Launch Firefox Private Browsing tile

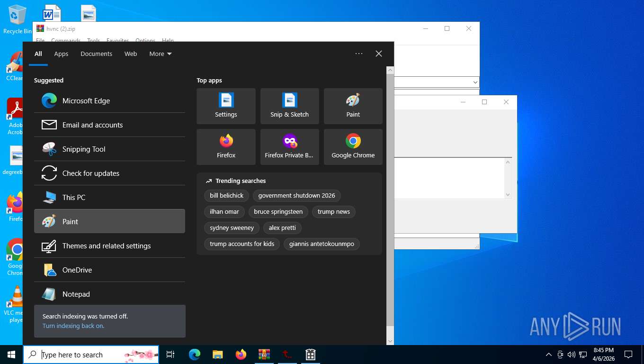(289, 147)
